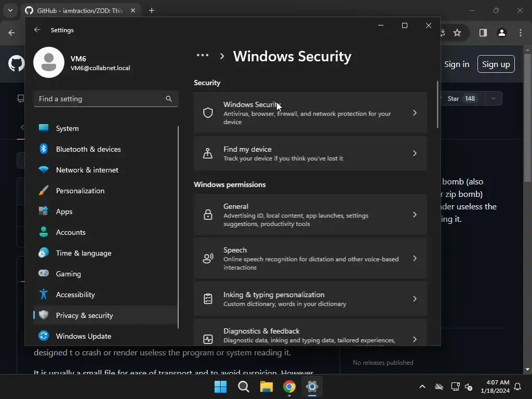Expand Find my device row chevron

[x=415, y=153]
